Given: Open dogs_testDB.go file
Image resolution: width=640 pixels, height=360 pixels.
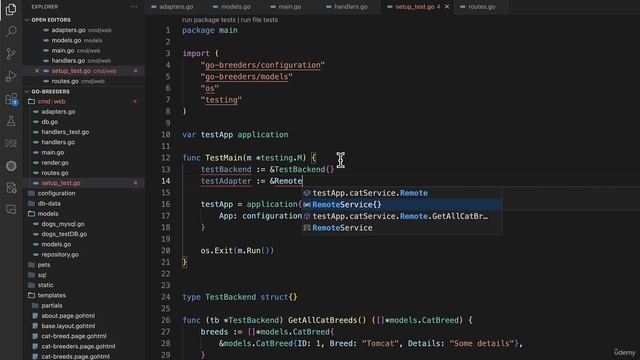Looking at the screenshot, I should click(x=64, y=234).
